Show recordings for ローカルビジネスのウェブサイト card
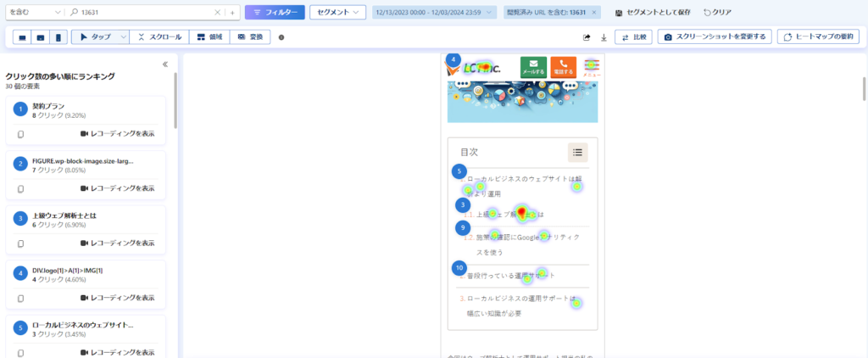Screen dimensions: 868x358 coord(117,352)
